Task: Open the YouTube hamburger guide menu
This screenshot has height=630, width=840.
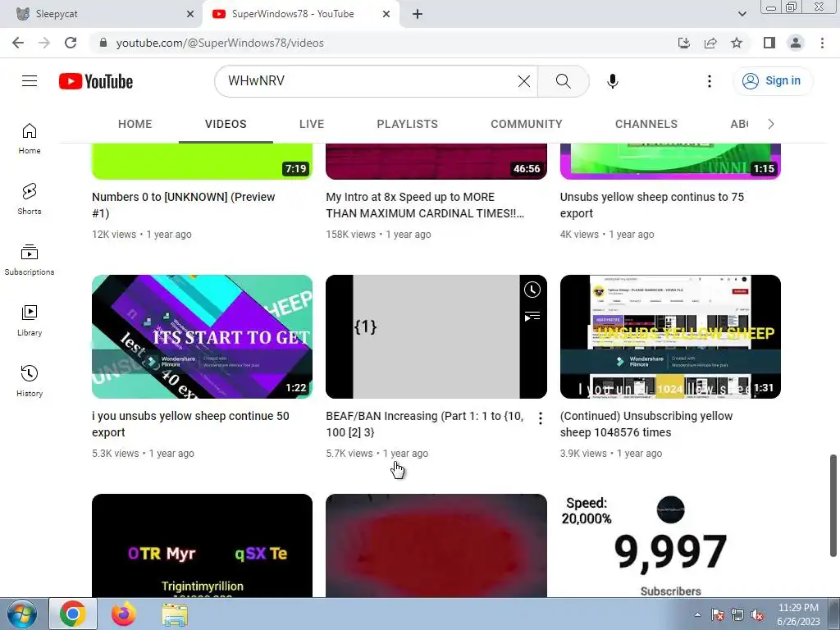Action: (x=30, y=81)
